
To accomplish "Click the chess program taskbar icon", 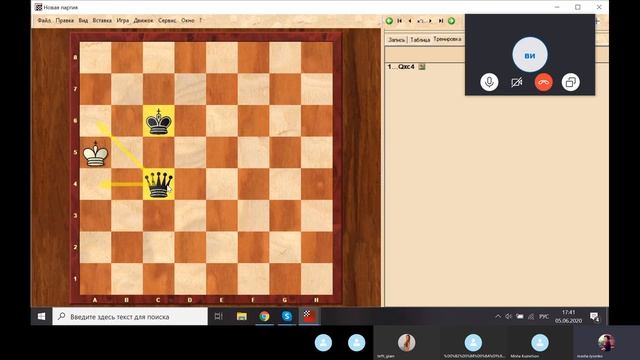I will click(309, 316).
